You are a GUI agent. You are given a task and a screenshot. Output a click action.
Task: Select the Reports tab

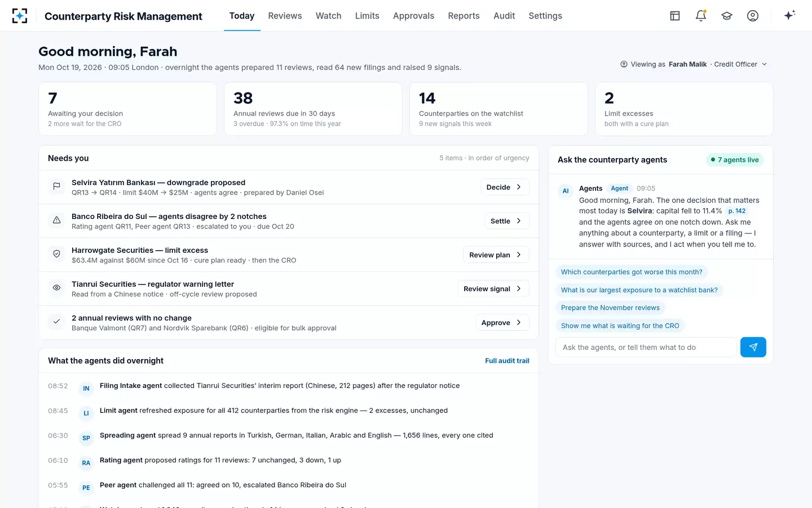pos(464,16)
